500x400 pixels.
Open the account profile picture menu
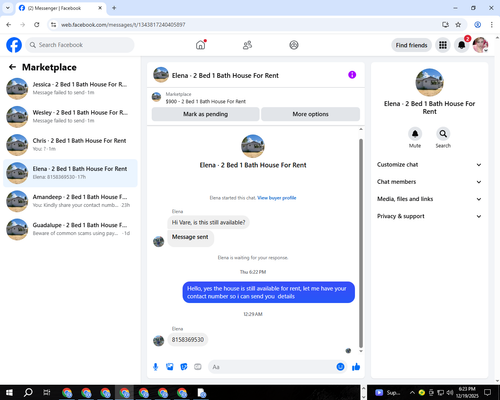coord(480,45)
